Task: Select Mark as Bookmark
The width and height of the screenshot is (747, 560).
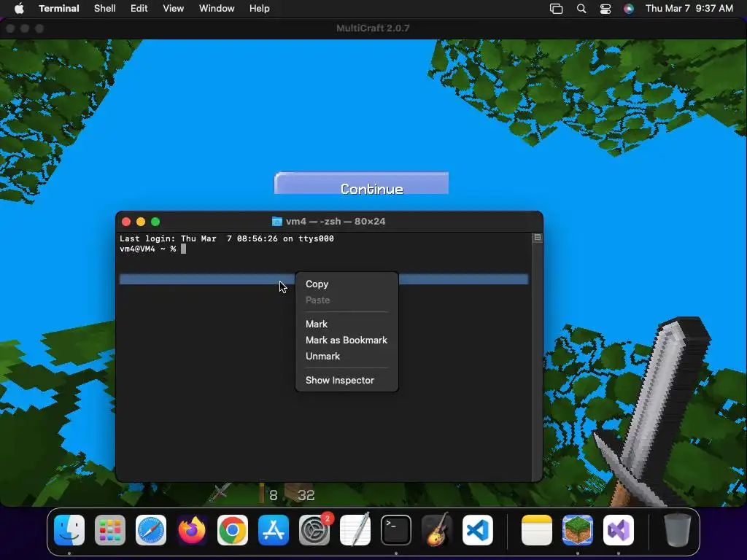Action: click(x=347, y=340)
